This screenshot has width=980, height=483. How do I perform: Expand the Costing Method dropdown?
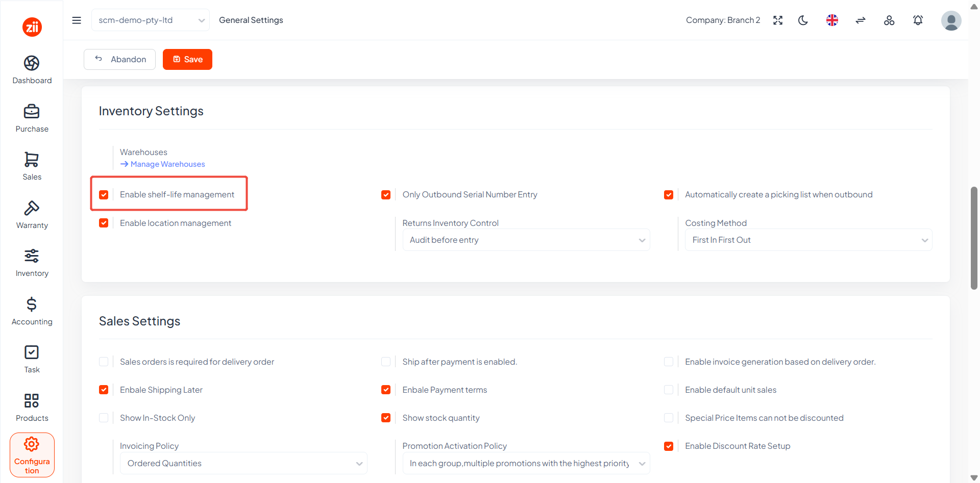[x=808, y=240]
